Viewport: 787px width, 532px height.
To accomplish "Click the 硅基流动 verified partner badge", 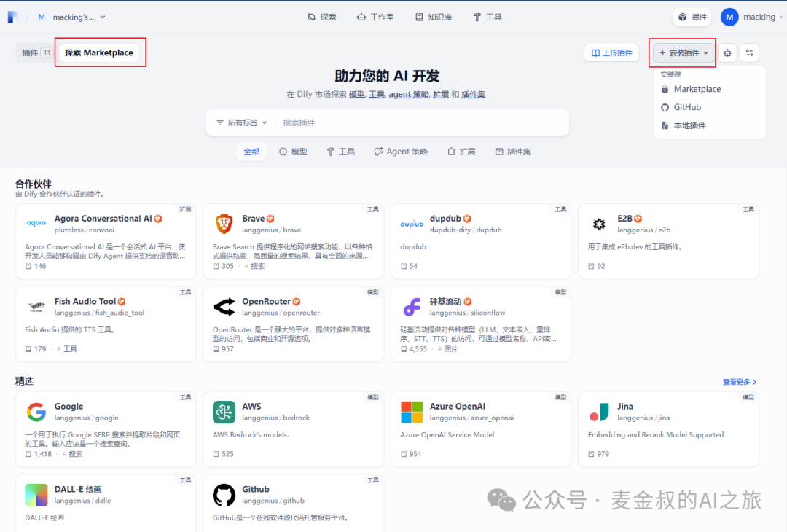I will [x=468, y=302].
